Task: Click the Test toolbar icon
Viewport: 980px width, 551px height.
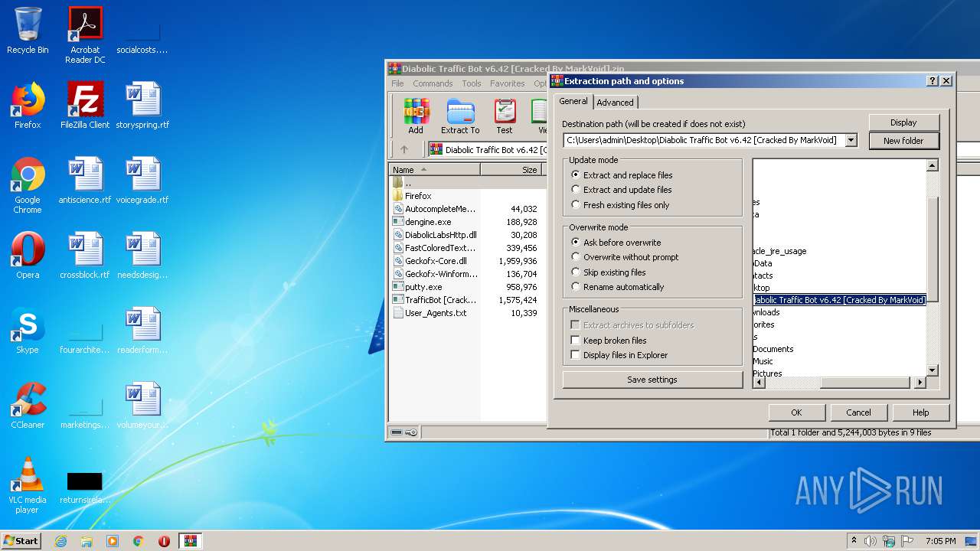Action: coord(505,116)
